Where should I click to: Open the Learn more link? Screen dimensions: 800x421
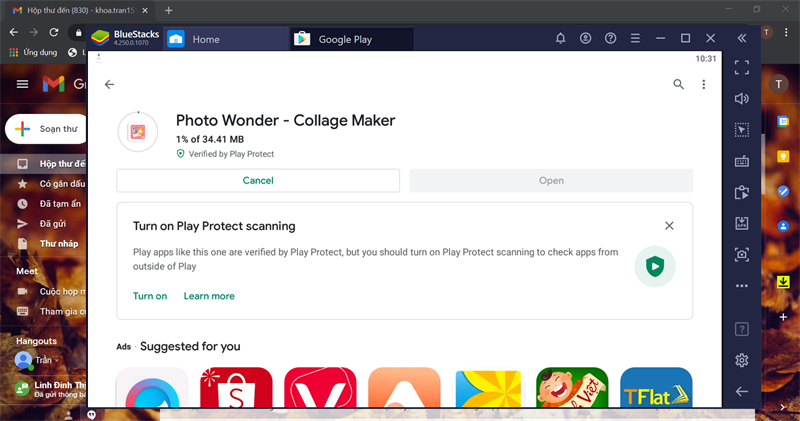click(209, 296)
